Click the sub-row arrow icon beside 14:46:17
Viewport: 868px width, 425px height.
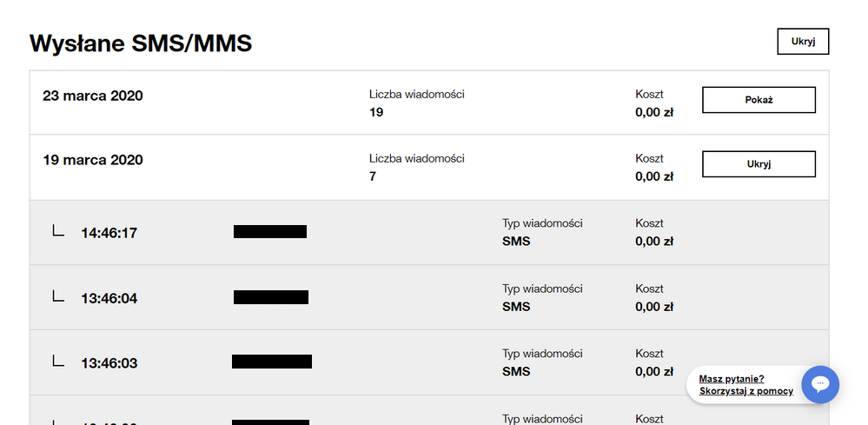(x=58, y=231)
